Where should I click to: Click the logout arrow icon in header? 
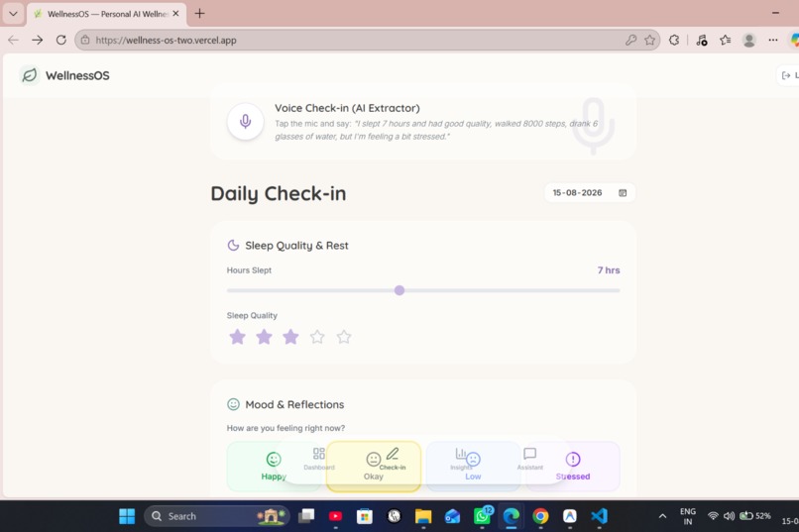786,75
